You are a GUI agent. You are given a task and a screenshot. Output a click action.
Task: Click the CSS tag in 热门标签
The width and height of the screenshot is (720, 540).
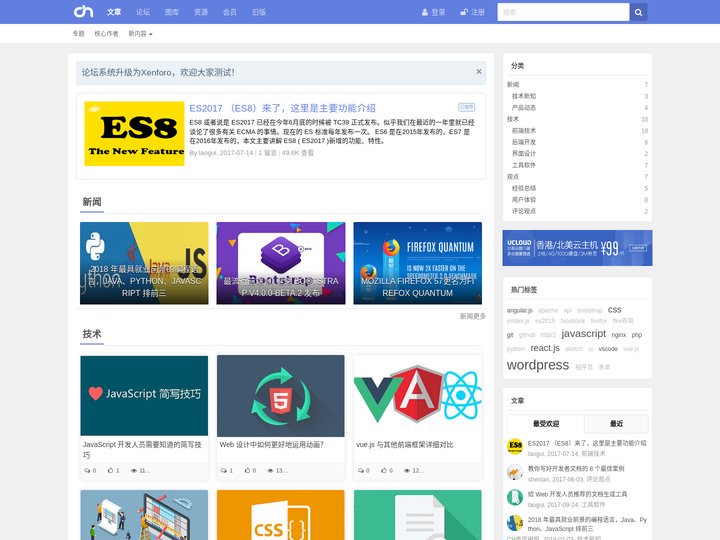(614, 310)
